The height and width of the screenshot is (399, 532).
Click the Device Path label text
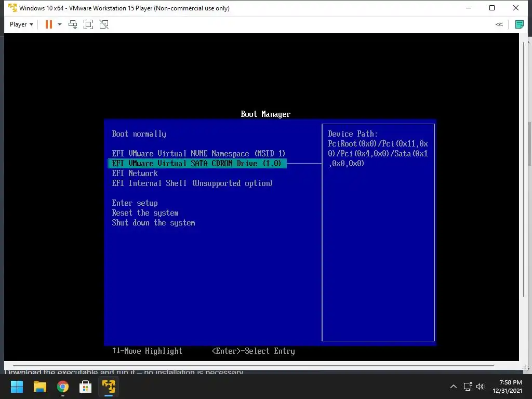(x=353, y=134)
